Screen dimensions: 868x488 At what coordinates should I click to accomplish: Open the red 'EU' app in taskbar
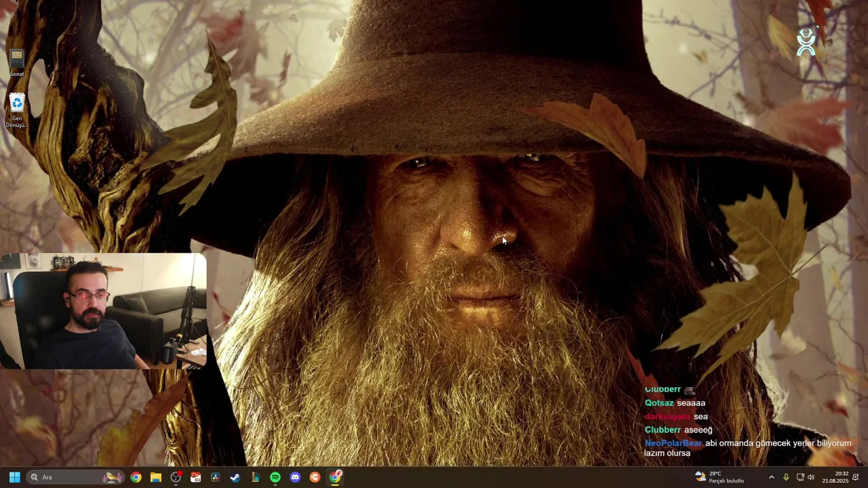tap(195, 477)
